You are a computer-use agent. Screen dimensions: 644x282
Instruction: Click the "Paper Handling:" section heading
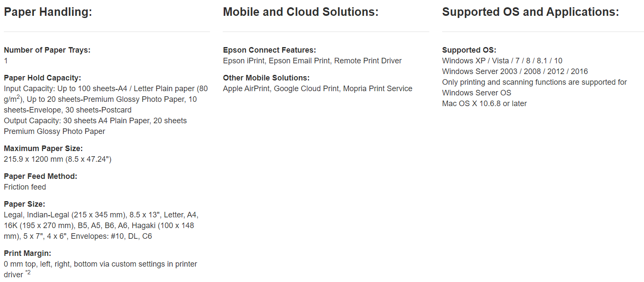[48, 12]
